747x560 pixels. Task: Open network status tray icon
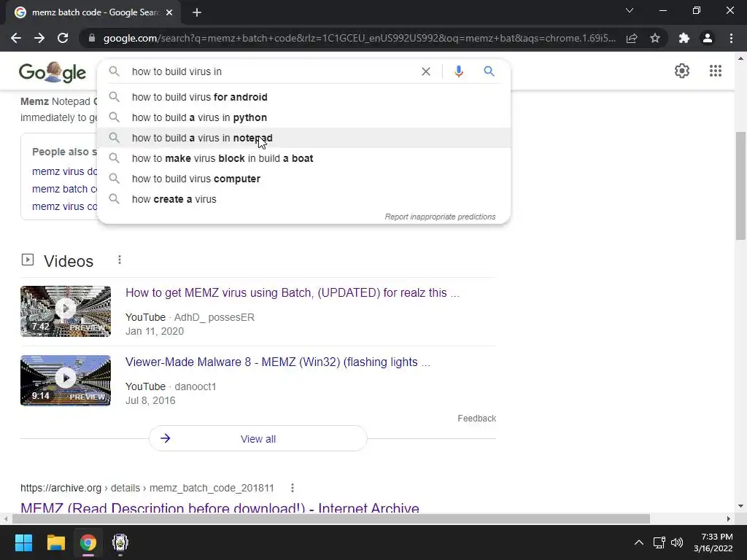click(x=659, y=542)
